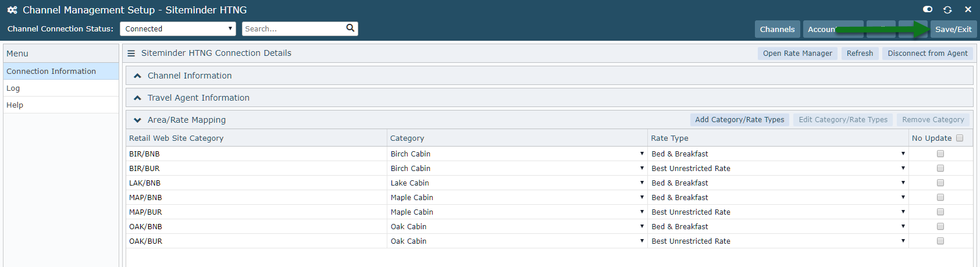Viewport: 980px width, 267px height.
Task: Open Rate Type dropdown for LAK/BNB row
Action: (778, 183)
